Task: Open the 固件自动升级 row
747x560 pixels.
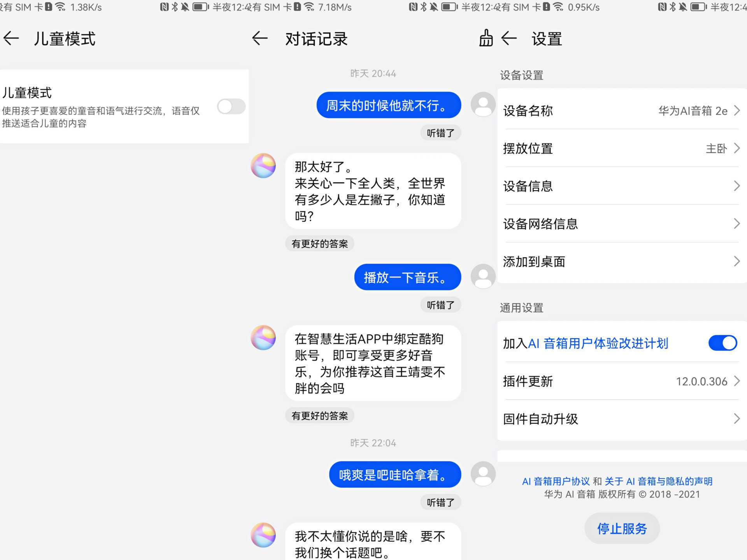Action: tap(622, 419)
